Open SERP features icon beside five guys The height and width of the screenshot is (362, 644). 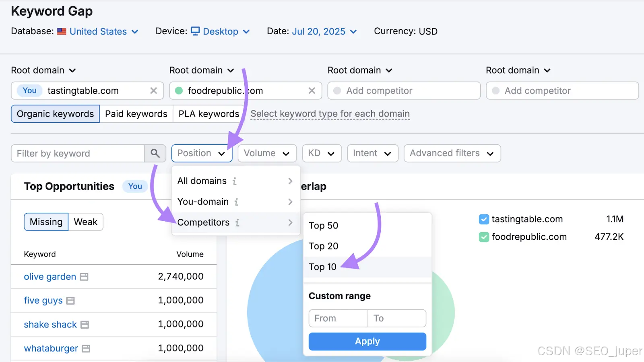pyautogui.click(x=70, y=300)
